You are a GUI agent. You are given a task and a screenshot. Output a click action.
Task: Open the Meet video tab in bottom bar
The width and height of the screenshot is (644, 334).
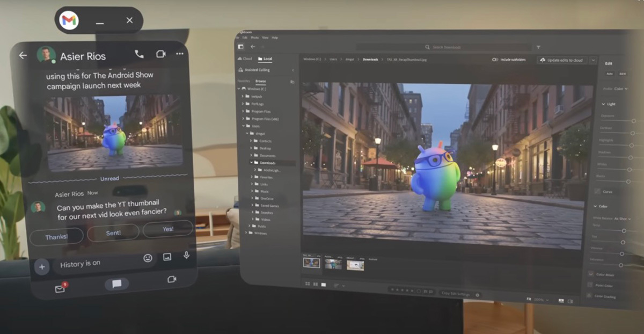pos(172,279)
